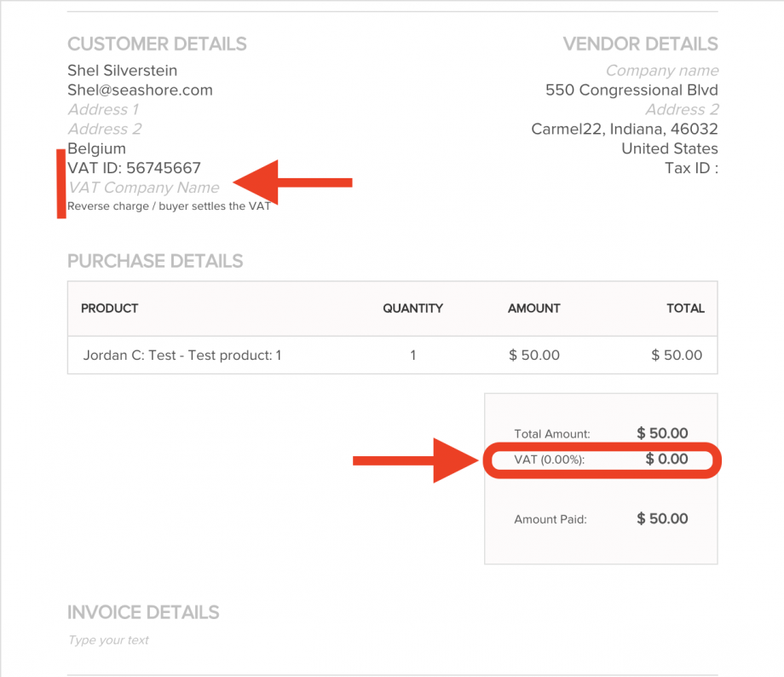Select the customer country Belgium

[x=96, y=149]
